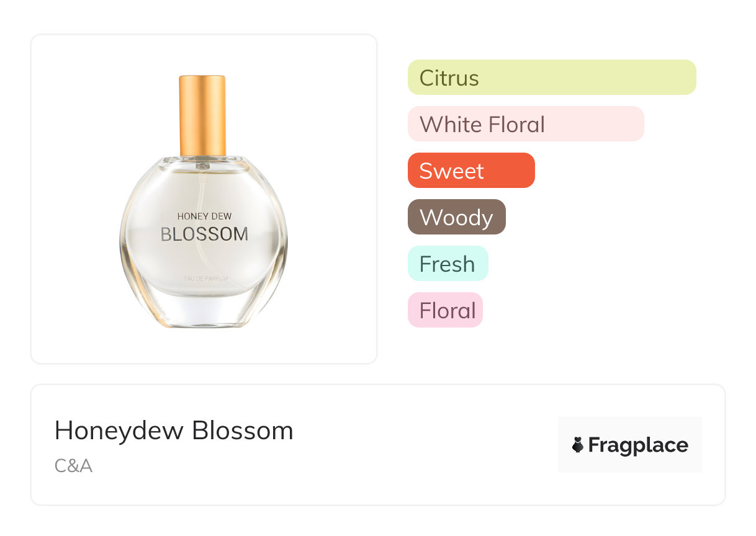Open the Honeydew Blossom title link
Image resolution: width=756 pixels, height=536 pixels.
coord(174,431)
